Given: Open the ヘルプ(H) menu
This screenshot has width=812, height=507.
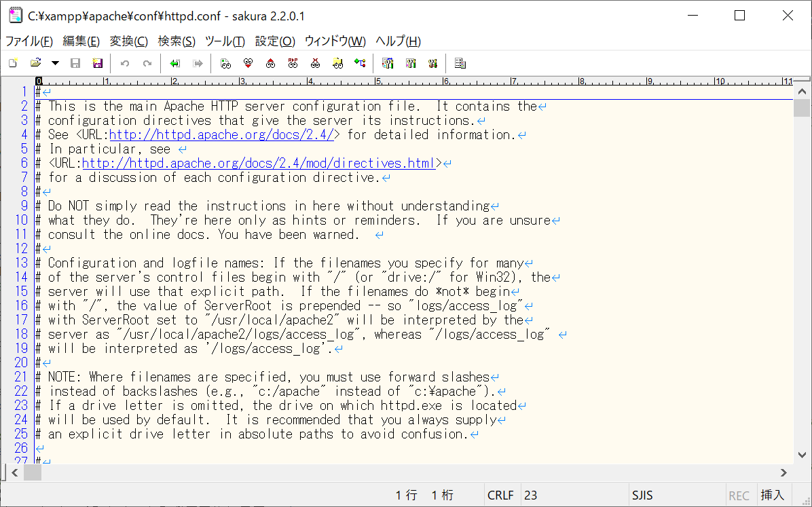Looking at the screenshot, I should pyautogui.click(x=399, y=41).
